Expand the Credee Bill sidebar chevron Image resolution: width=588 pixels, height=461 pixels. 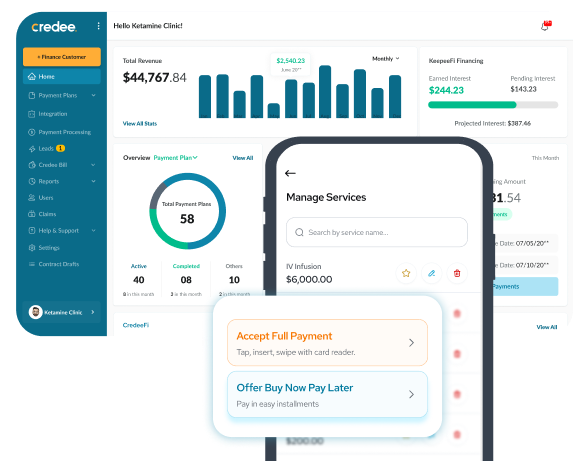coord(93,165)
